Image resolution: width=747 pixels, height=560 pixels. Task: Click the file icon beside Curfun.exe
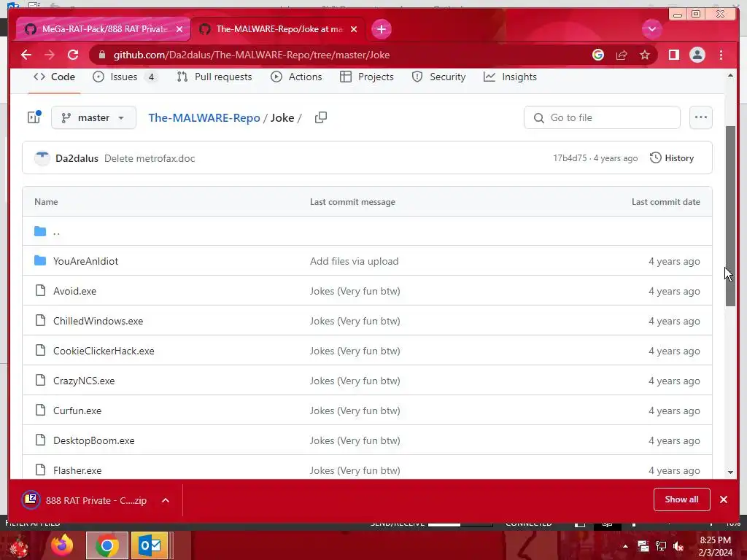coord(41,410)
